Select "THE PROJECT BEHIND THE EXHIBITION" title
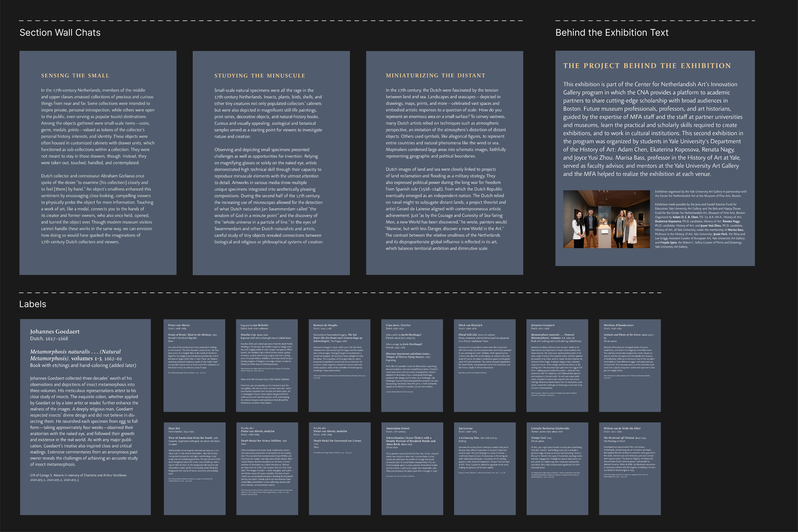Viewport: 798px width, 532px height. click(x=647, y=66)
